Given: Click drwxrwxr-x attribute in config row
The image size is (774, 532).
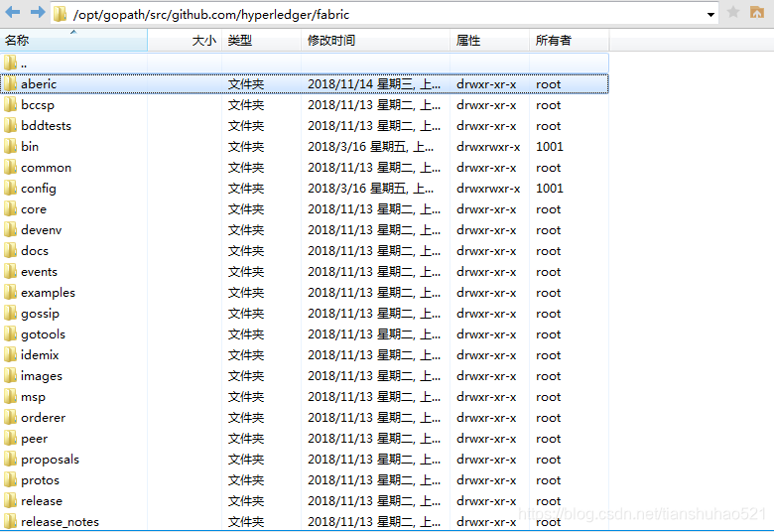Looking at the screenshot, I should (x=488, y=189).
